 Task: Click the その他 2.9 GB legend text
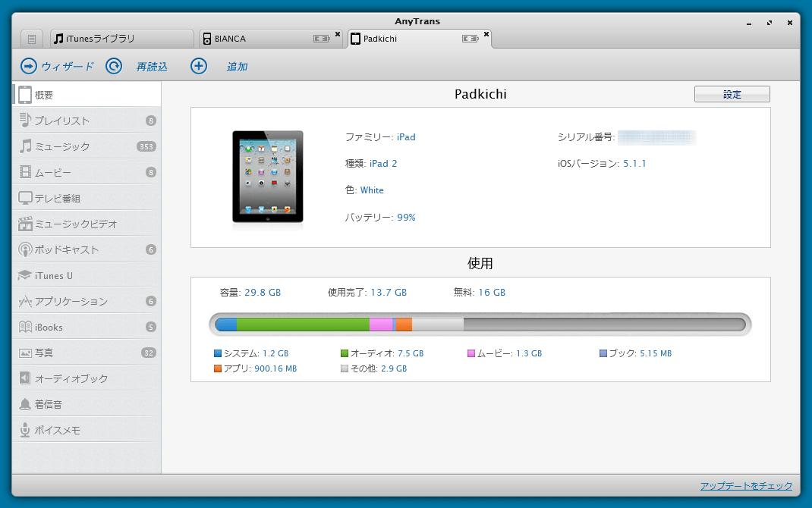379,368
